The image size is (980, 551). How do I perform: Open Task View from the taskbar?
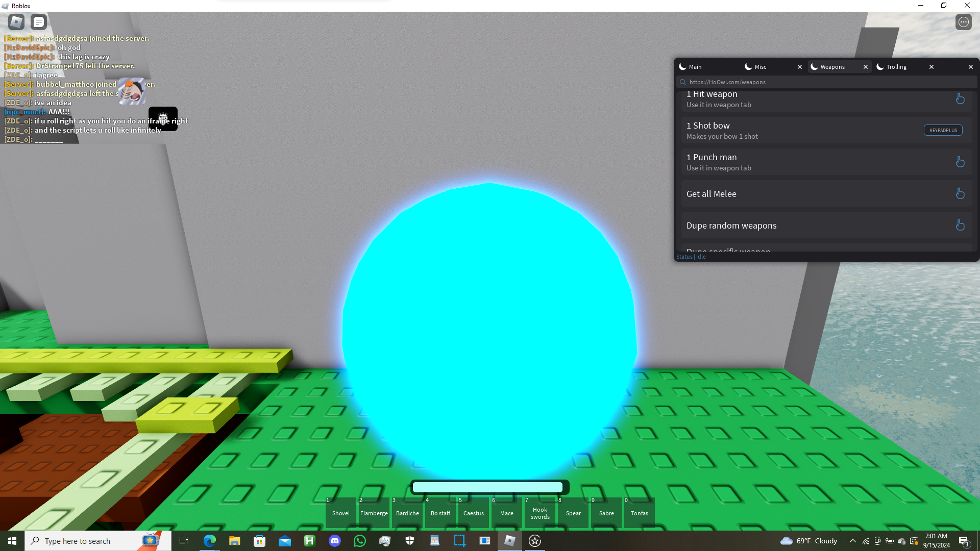[184, 541]
